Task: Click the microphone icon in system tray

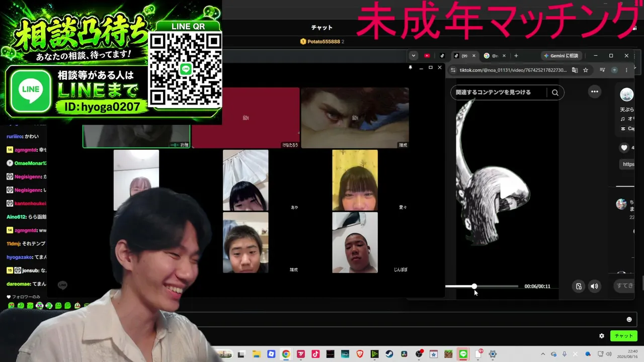Action: pyautogui.click(x=565, y=354)
